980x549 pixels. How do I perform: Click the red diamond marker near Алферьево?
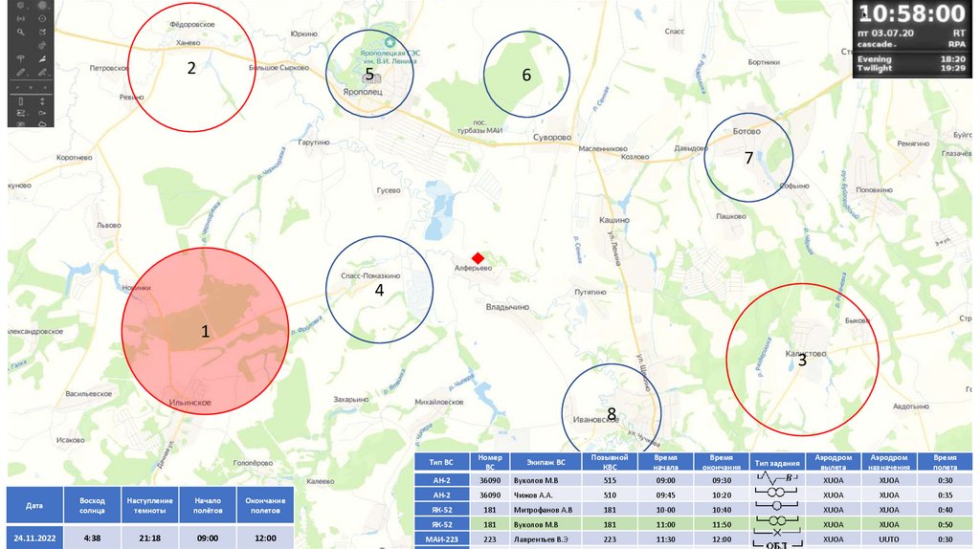click(479, 258)
